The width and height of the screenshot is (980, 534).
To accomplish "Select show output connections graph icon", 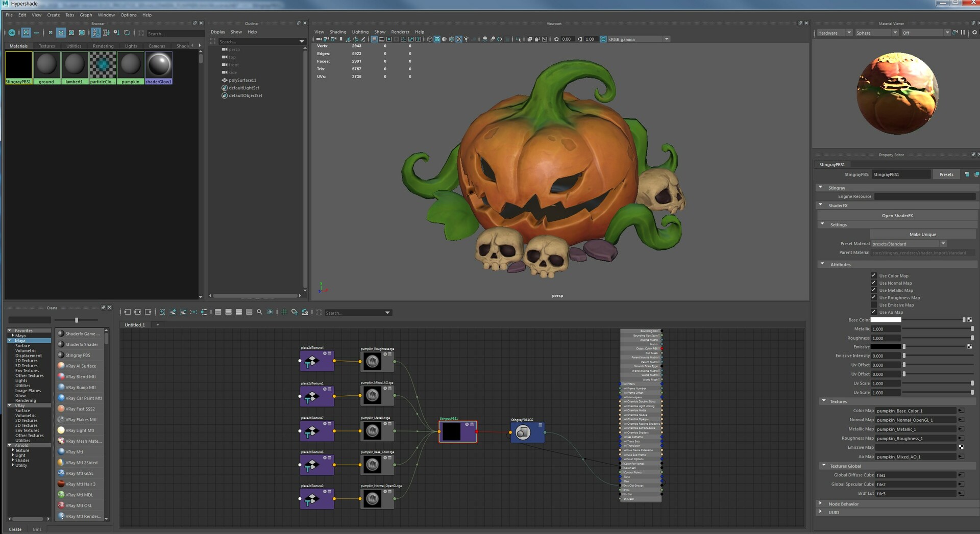I will click(149, 312).
